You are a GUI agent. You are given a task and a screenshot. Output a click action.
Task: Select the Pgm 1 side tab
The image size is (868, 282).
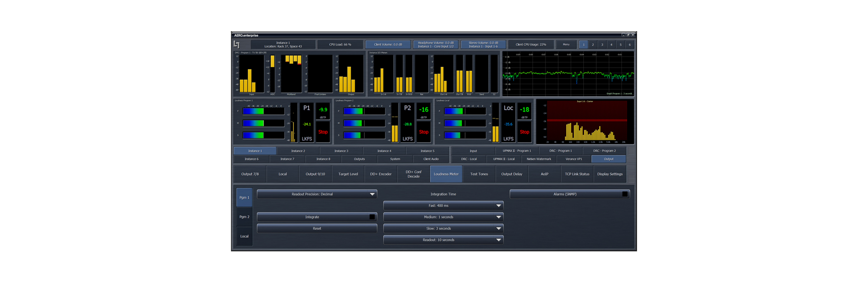pos(244,197)
